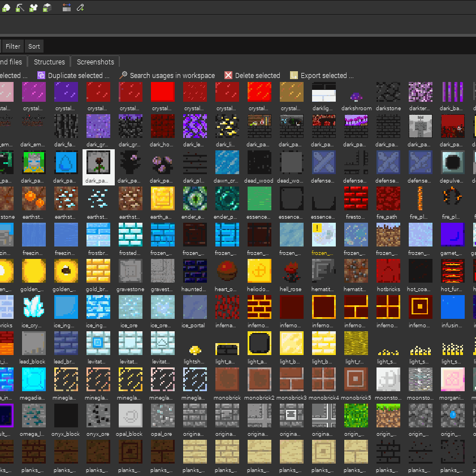Select the fire_path texture thumbnail
476x476 pixels.
coord(388,202)
